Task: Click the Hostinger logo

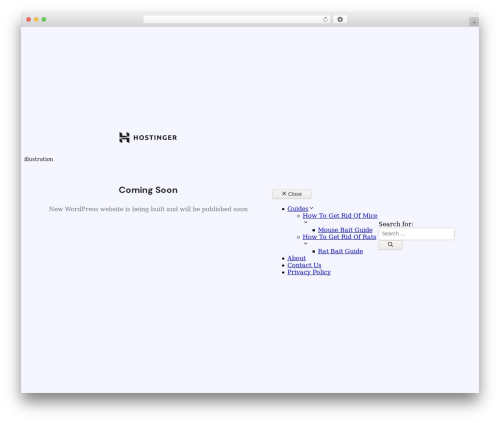Action: click(x=148, y=137)
